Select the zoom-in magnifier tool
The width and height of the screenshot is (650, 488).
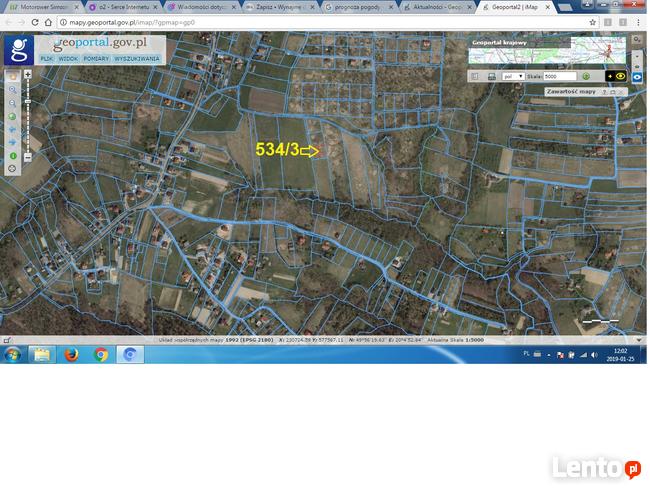coord(12,89)
